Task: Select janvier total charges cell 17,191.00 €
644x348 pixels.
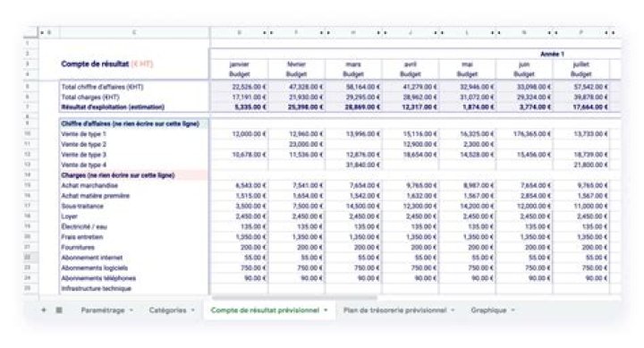Action: 239,97
